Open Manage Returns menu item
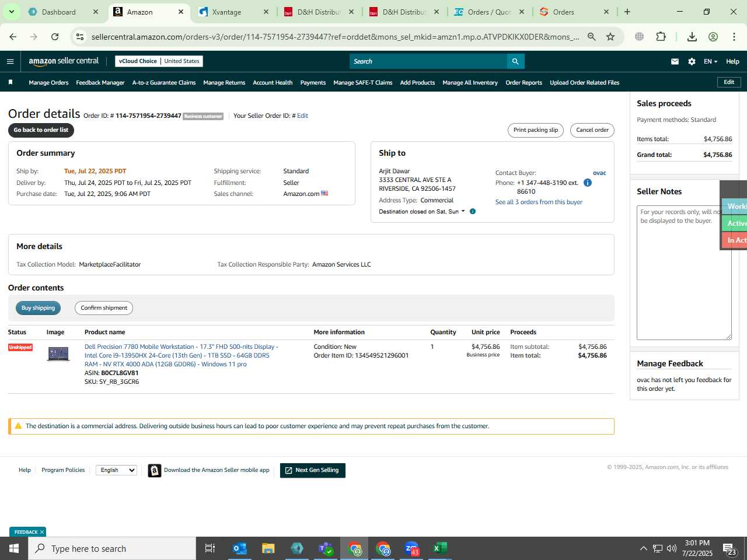Viewport: 747px width, 560px height. (x=224, y=82)
